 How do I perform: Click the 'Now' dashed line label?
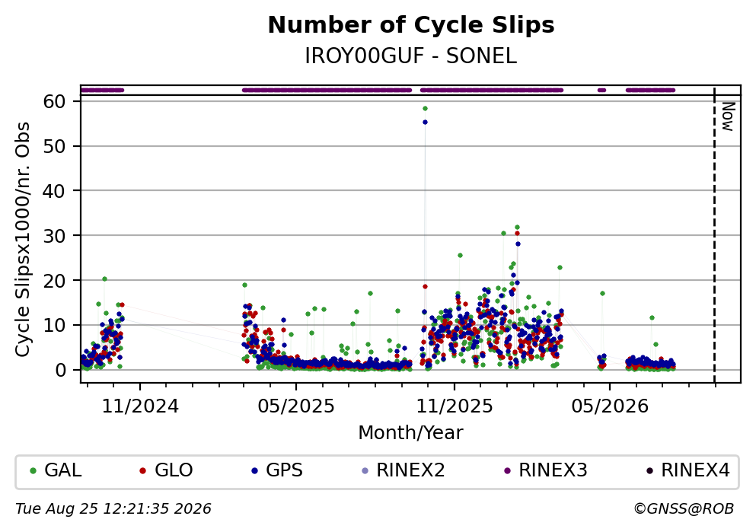coord(728,116)
